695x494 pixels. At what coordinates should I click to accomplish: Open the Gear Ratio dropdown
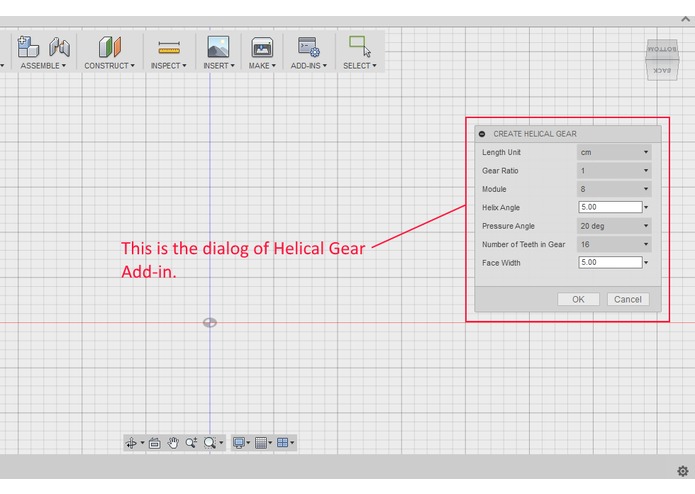click(614, 171)
